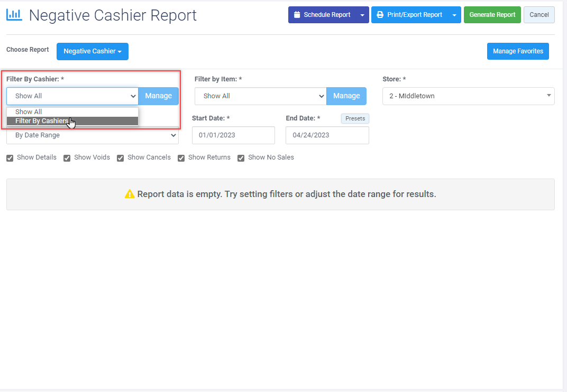Open the Store dropdown showing 2 - MIddletown
The width and height of the screenshot is (567, 392).
click(x=468, y=96)
